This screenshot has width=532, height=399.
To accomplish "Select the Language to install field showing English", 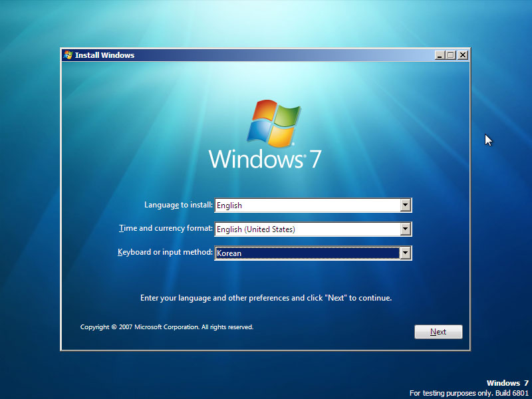I will pyautogui.click(x=313, y=205).
